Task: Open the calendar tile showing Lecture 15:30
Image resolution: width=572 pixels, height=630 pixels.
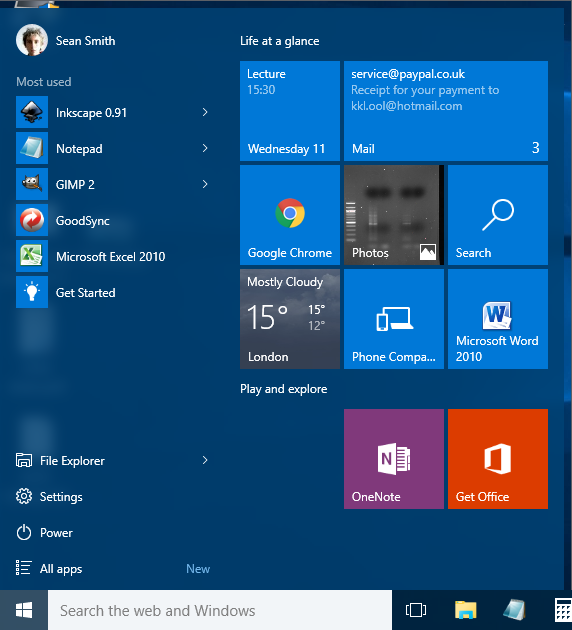Action: tap(290, 111)
